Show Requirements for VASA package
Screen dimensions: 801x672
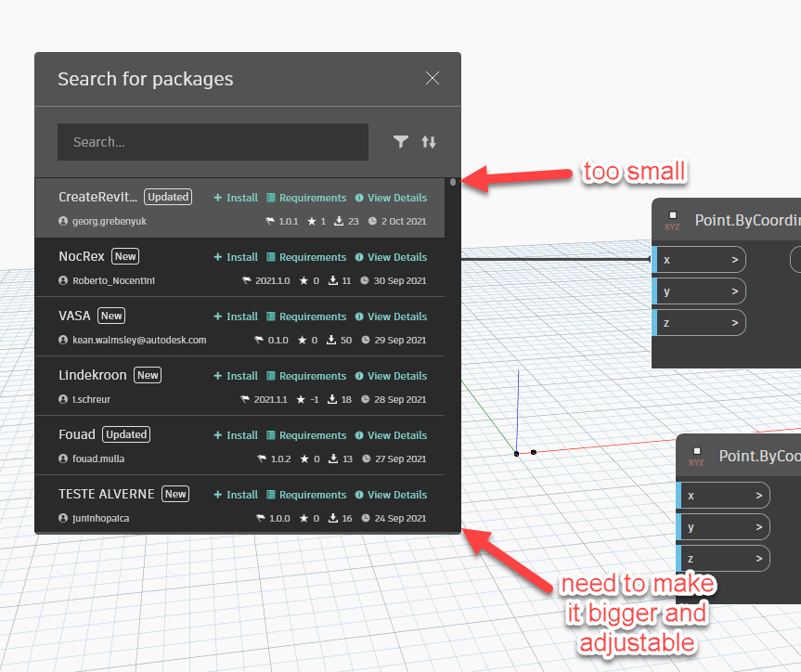pyautogui.click(x=306, y=317)
